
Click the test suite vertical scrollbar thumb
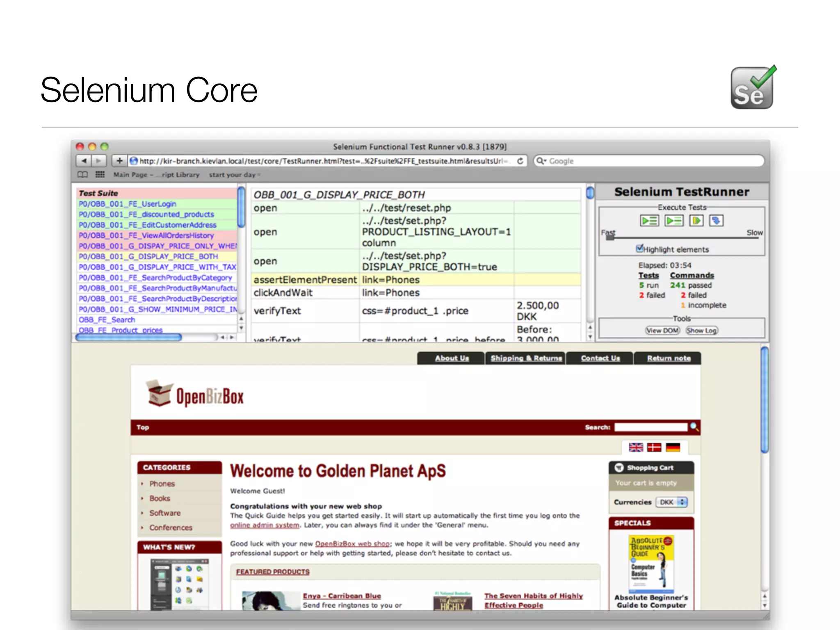click(241, 207)
